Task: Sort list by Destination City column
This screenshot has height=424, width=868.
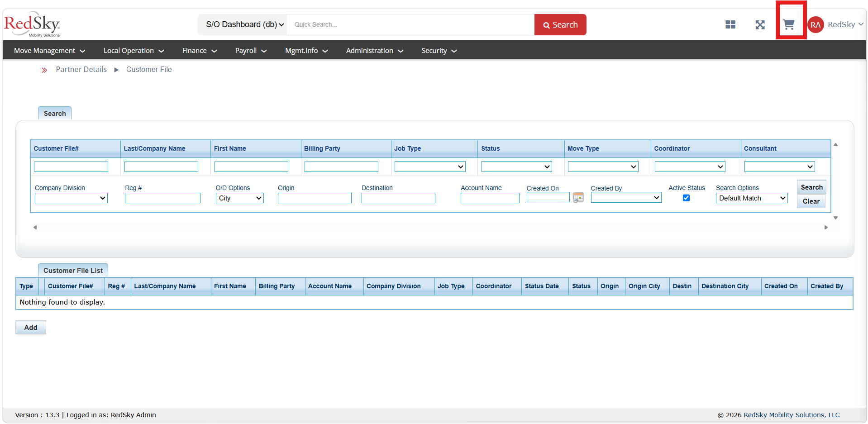Action: [x=725, y=286]
